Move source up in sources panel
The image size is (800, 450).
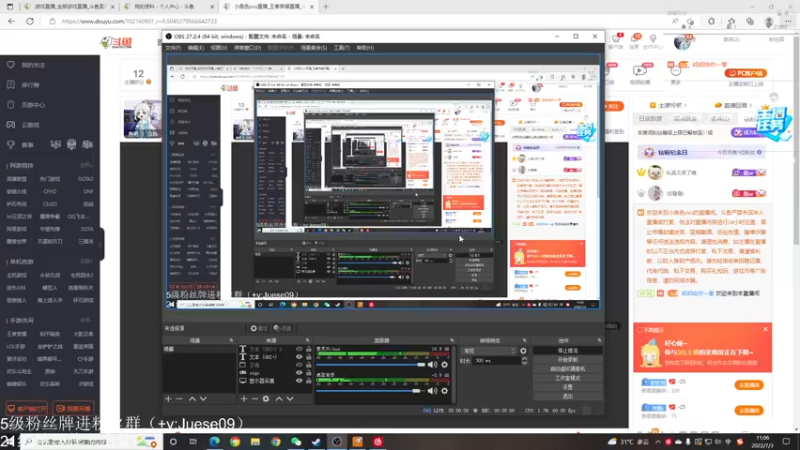279,398
